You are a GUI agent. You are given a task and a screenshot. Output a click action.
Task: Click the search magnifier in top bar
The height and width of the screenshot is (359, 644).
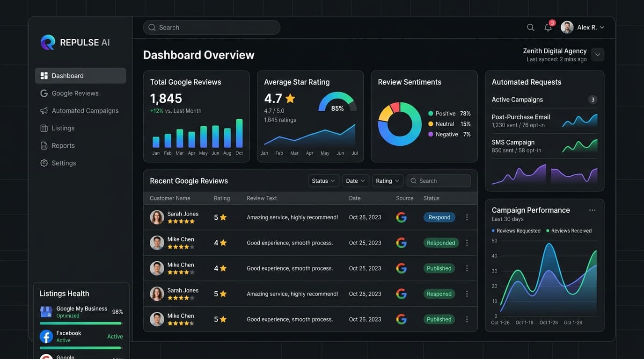pos(530,27)
